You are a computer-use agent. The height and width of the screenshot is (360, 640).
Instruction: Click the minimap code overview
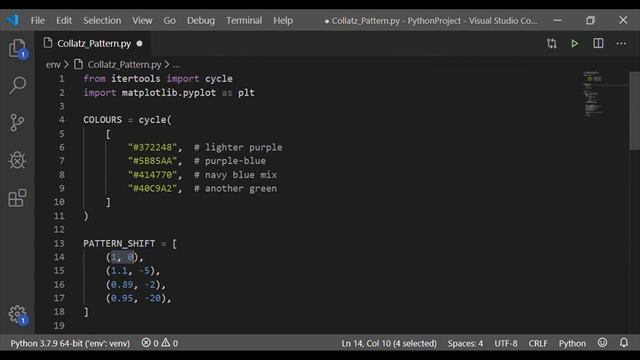(594, 94)
